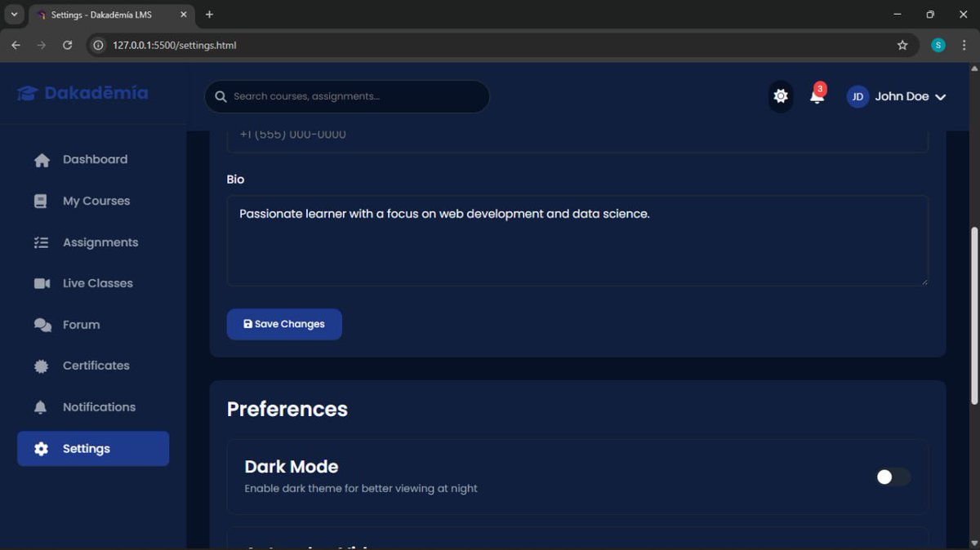Image resolution: width=980 pixels, height=550 pixels.
Task: Open the Dashboard page
Action: pyautogui.click(x=93, y=160)
